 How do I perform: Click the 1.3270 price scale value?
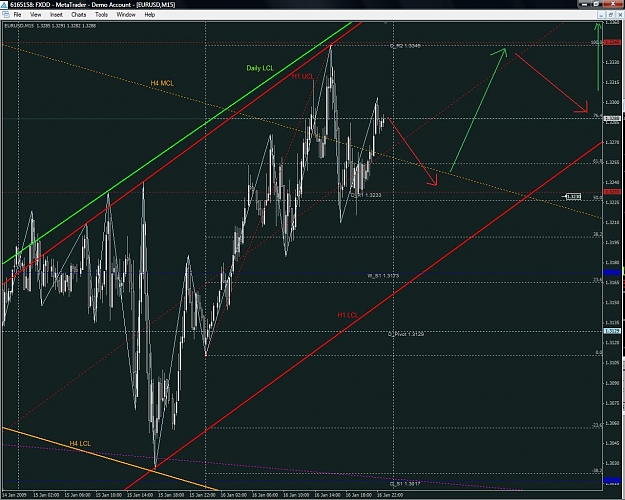coord(612,142)
